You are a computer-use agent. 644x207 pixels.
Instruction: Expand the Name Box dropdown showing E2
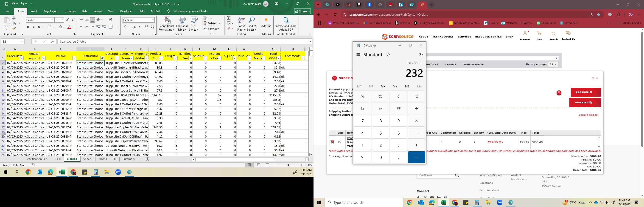coord(22,41)
